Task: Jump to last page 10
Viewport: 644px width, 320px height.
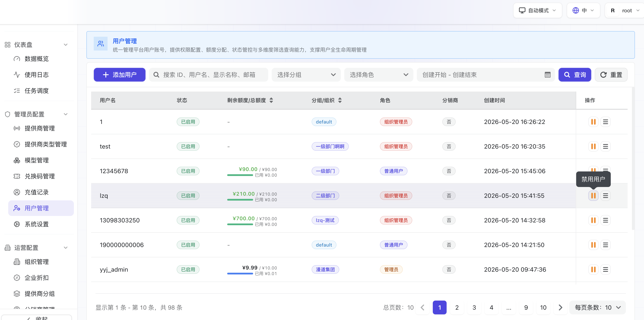Action: tap(543, 307)
